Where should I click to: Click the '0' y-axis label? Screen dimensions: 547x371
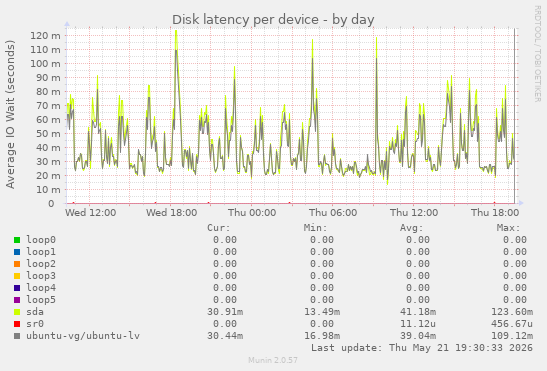(51, 203)
